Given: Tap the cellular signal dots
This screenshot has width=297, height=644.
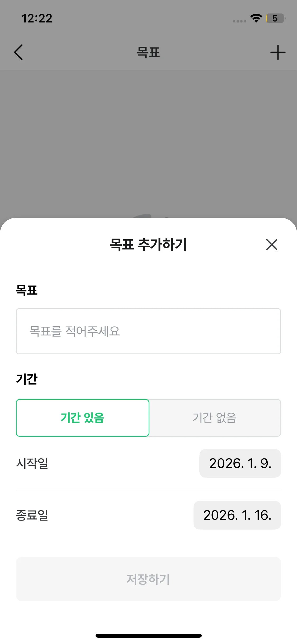Looking at the screenshot, I should pyautogui.click(x=239, y=21).
